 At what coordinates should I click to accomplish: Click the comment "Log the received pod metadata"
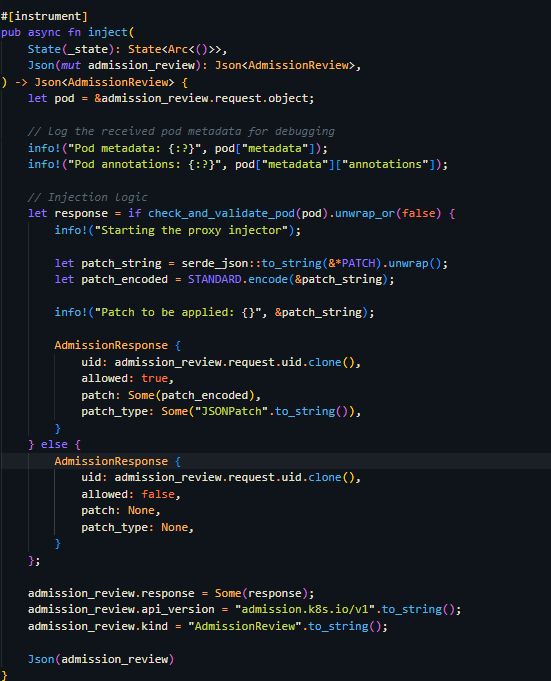181,132
